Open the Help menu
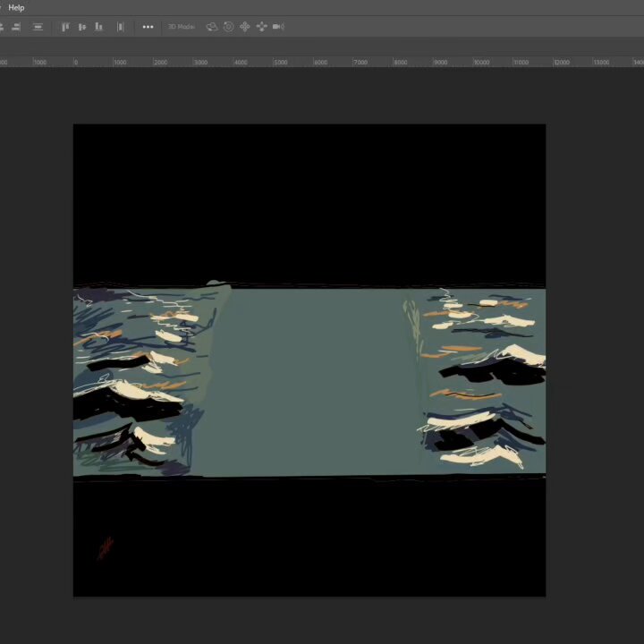Image resolution: width=644 pixels, height=644 pixels. tap(16, 7)
